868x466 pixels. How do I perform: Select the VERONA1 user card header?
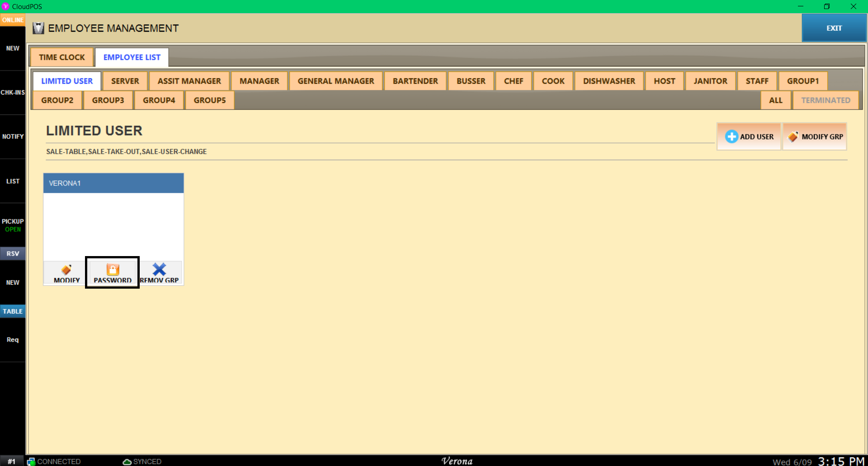[113, 183]
